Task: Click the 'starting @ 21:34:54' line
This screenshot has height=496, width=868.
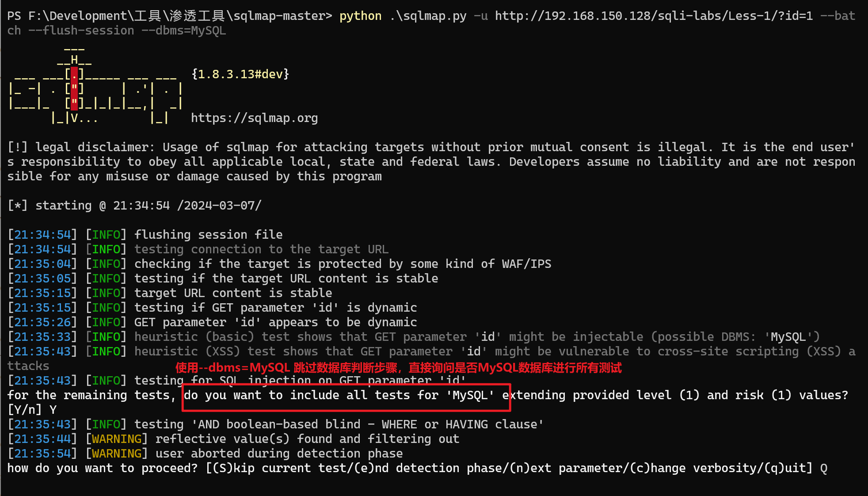Action: tap(135, 206)
